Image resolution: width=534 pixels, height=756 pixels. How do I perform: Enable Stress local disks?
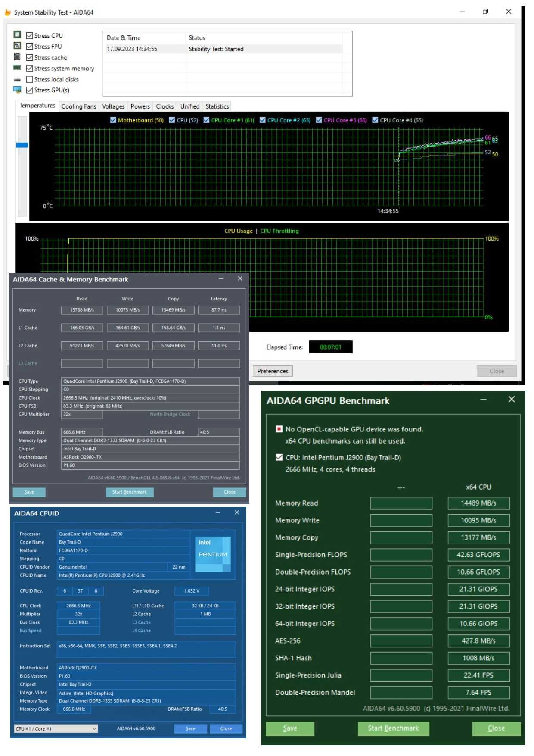30,79
